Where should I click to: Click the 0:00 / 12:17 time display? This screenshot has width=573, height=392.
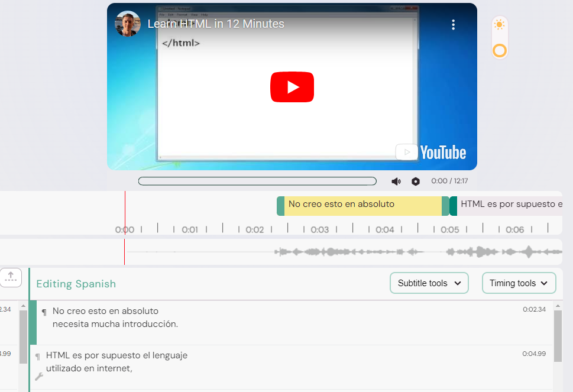[x=449, y=181]
